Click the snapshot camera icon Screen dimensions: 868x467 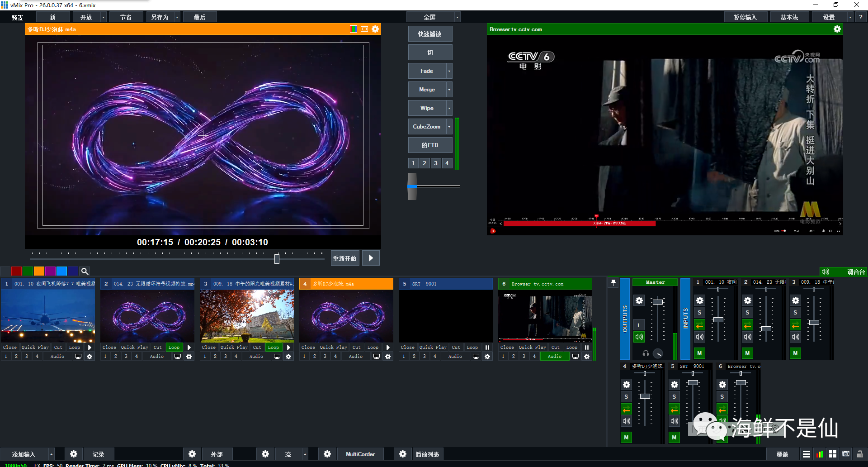[846, 454]
